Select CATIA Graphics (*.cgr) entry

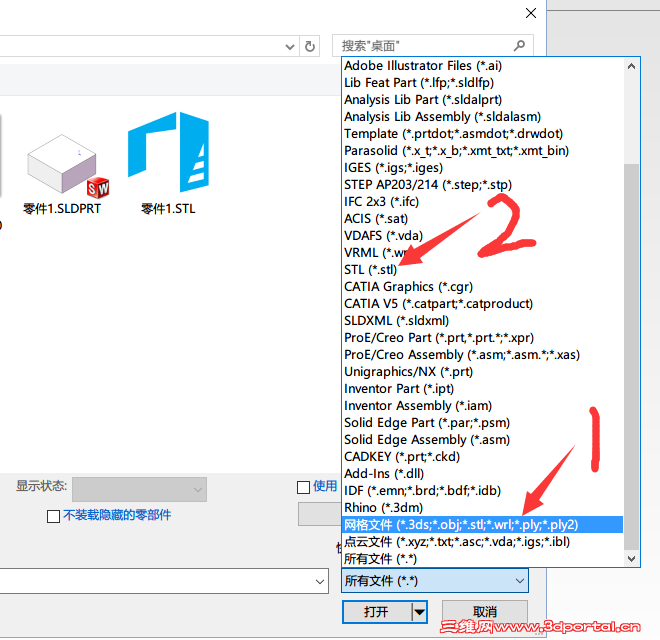[482, 287]
